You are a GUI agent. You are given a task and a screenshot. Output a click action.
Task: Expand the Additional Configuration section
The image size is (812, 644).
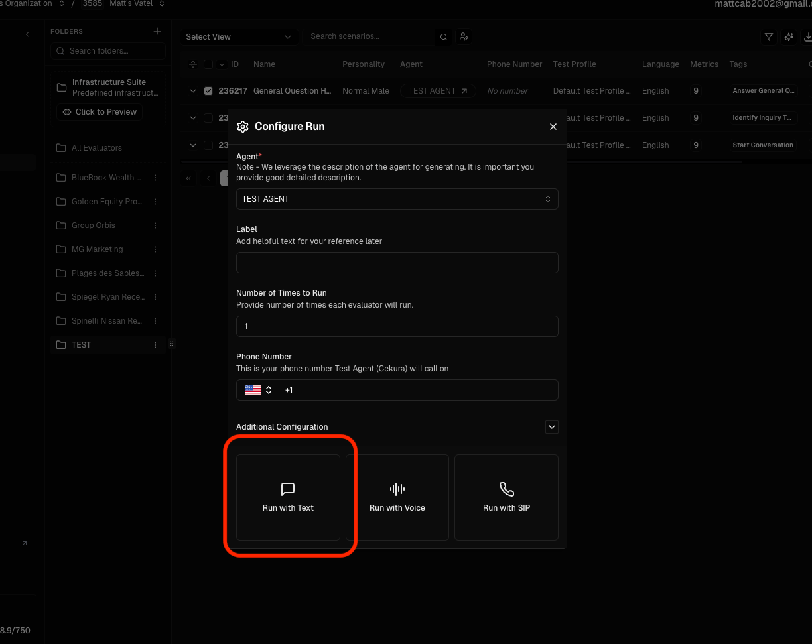552,427
